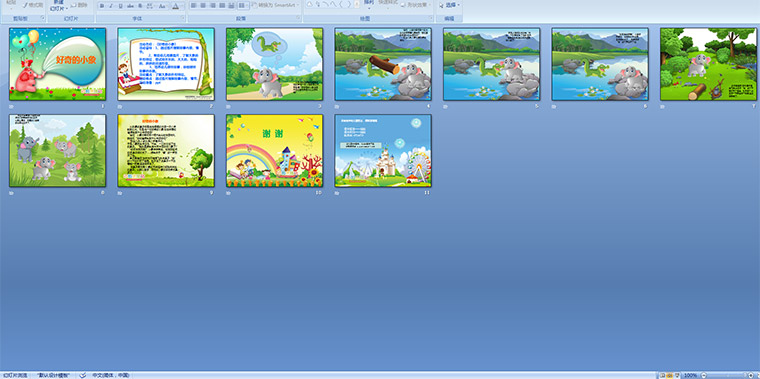This screenshot has height=379, width=760.
Task: Click the 100% zoom level button
Action: tap(690, 376)
